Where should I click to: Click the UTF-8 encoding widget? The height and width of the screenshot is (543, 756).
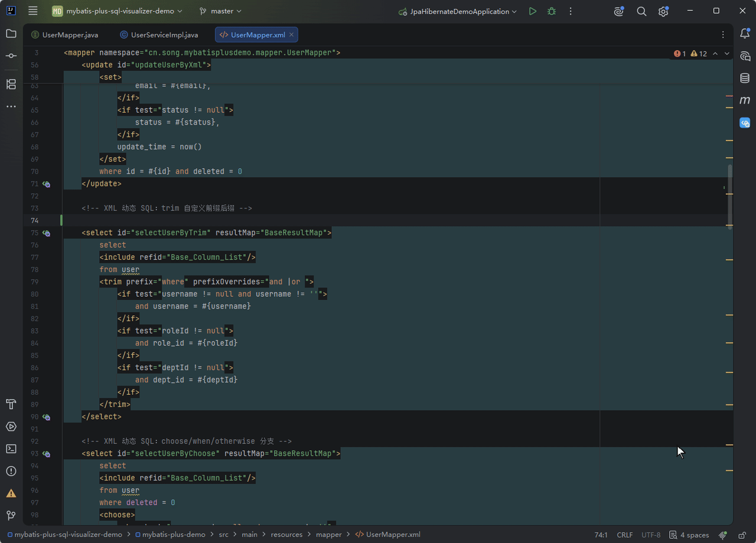click(x=651, y=535)
